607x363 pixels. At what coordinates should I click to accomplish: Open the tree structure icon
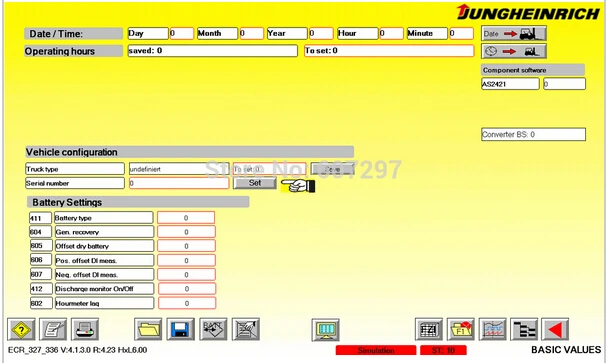(524, 329)
